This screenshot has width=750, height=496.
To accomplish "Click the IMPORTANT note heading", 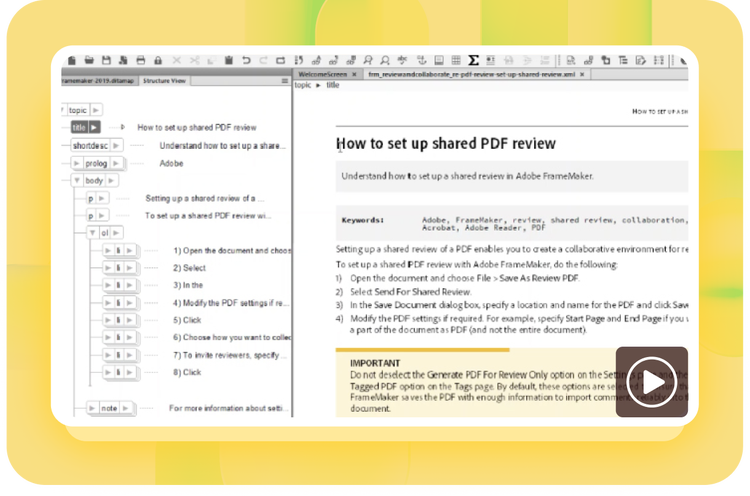I will point(375,363).
